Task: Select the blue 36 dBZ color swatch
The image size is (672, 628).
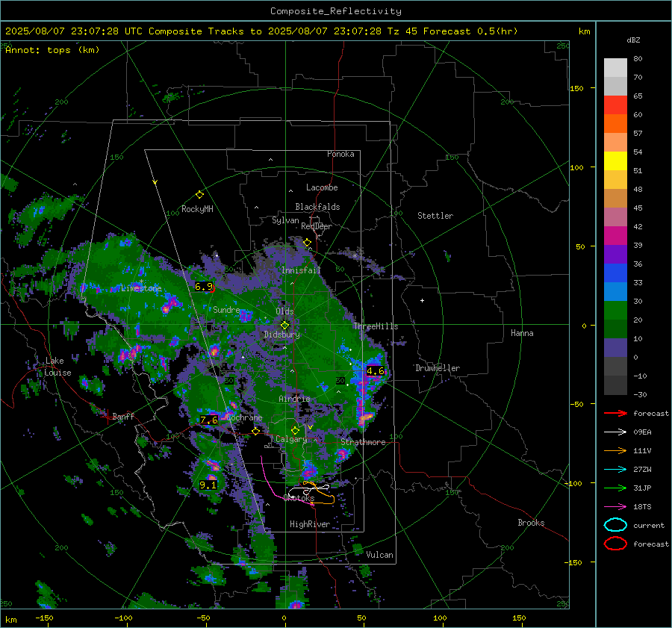Action: coord(615,273)
